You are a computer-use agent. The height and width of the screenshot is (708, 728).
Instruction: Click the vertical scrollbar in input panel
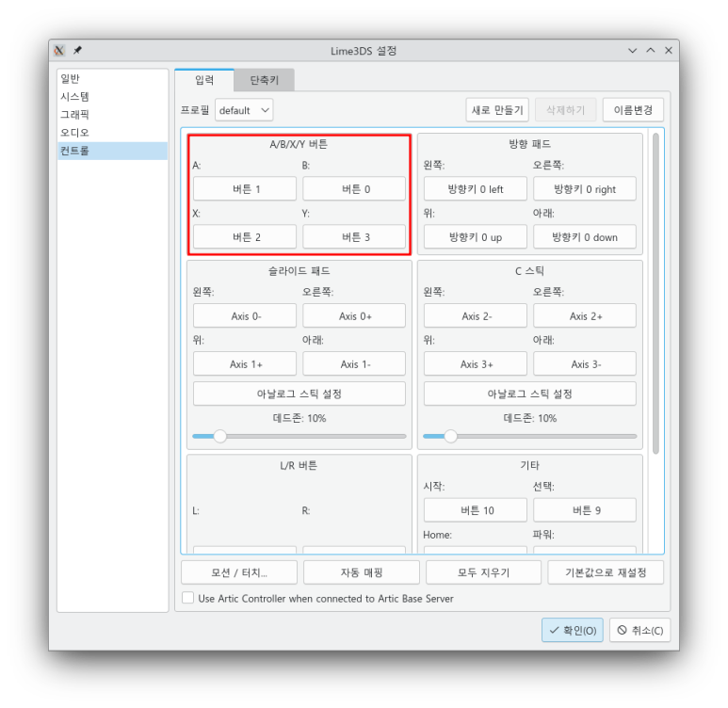tap(655, 294)
